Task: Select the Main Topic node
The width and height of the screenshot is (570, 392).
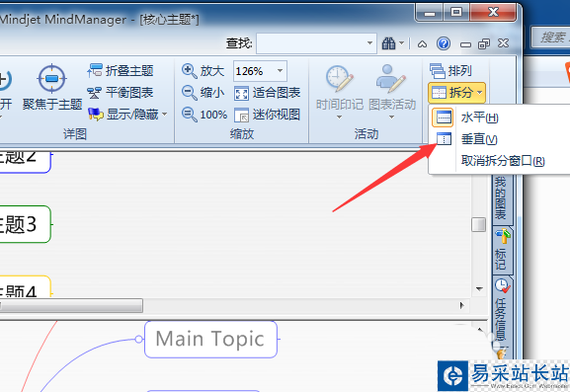Action: [210, 340]
